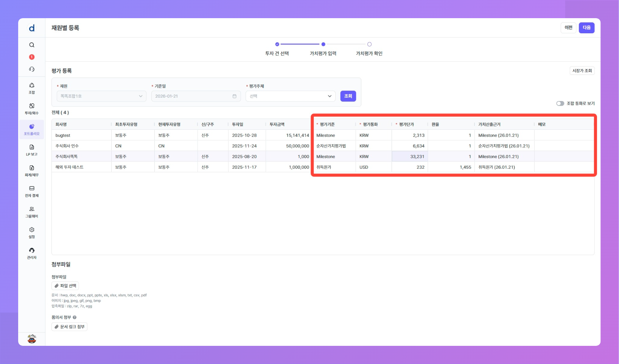Screen dimensions: 619x364
Task: Run the search with the 조회 button
Action: pyautogui.click(x=348, y=96)
